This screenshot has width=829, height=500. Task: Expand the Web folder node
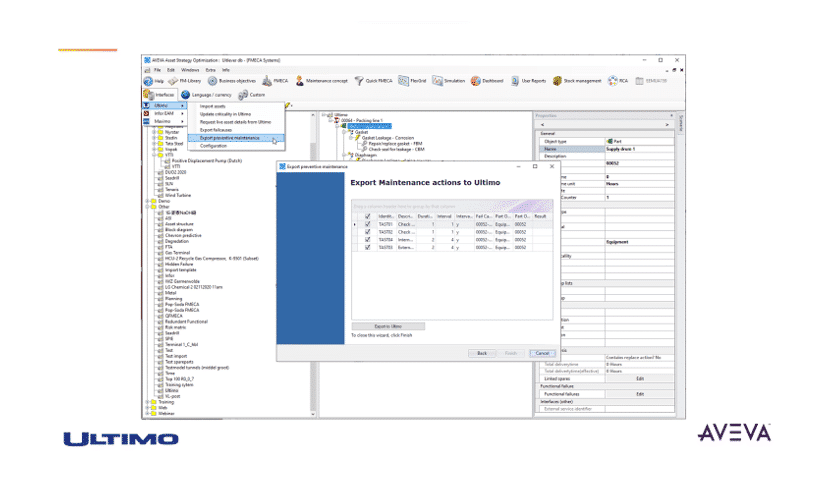[x=148, y=408]
